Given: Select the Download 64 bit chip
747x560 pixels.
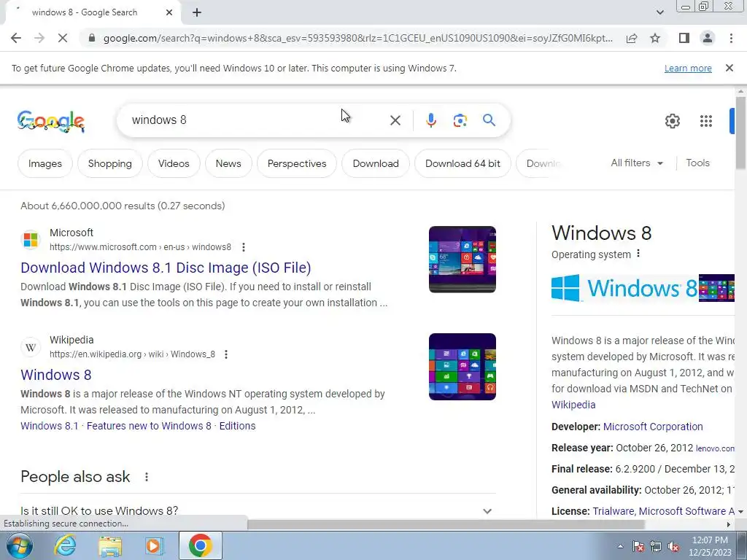Looking at the screenshot, I should point(462,163).
